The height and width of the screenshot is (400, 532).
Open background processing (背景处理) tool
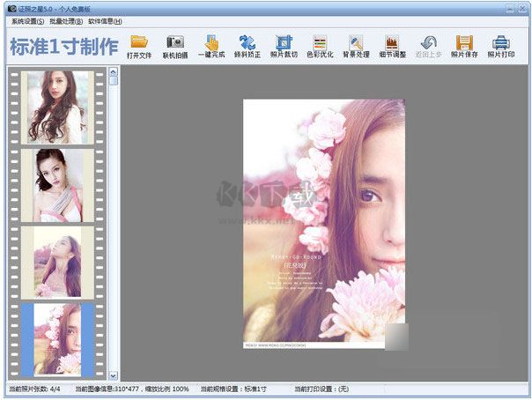point(356,42)
